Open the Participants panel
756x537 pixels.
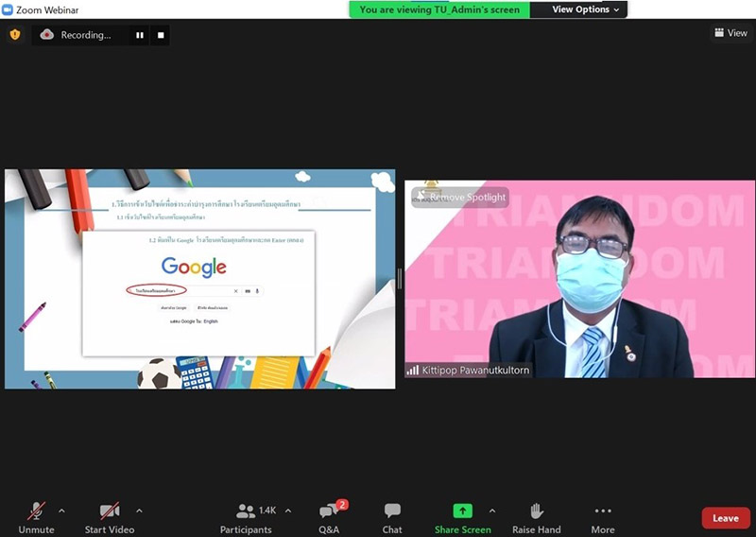pos(246,518)
